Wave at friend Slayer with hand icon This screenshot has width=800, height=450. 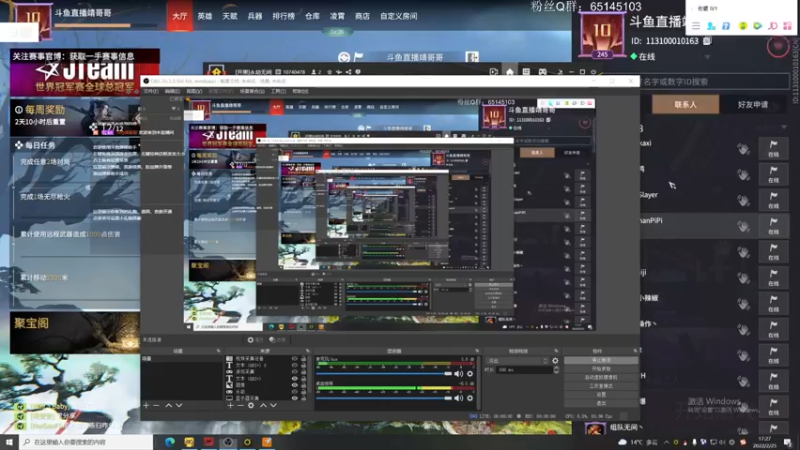(743, 200)
